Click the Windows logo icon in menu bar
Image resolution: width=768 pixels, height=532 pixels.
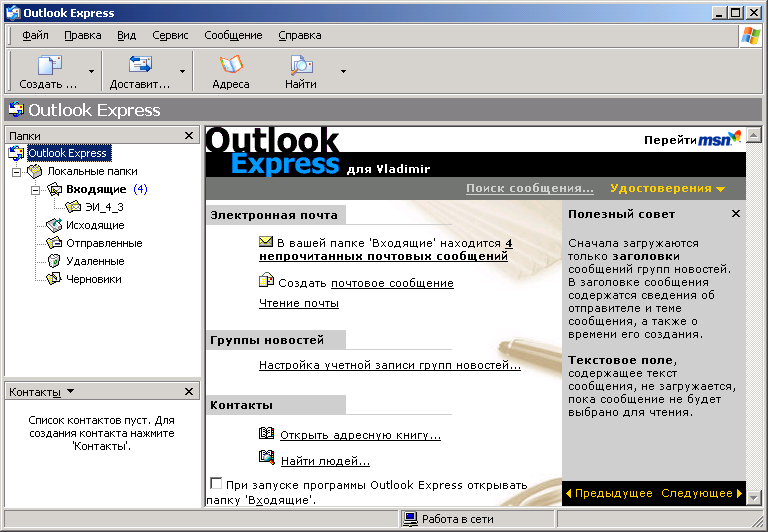tap(750, 35)
